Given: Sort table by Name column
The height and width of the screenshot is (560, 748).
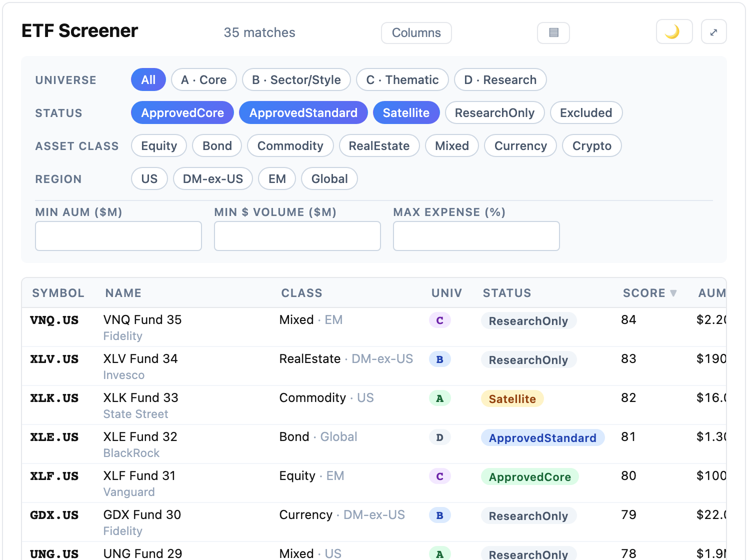Looking at the screenshot, I should point(123,293).
